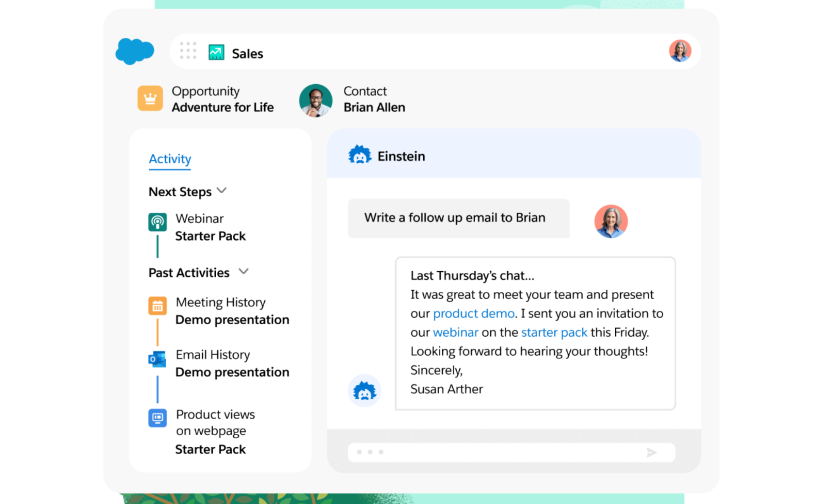Viewport: 825px width, 504px height.
Task: Open the product demo link
Action: click(x=473, y=314)
